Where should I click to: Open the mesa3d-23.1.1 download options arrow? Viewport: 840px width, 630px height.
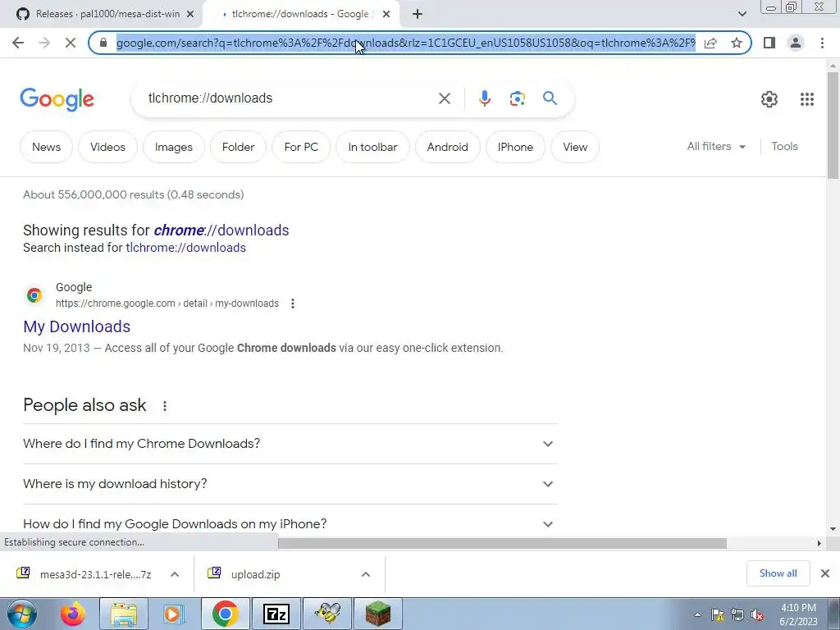175,574
